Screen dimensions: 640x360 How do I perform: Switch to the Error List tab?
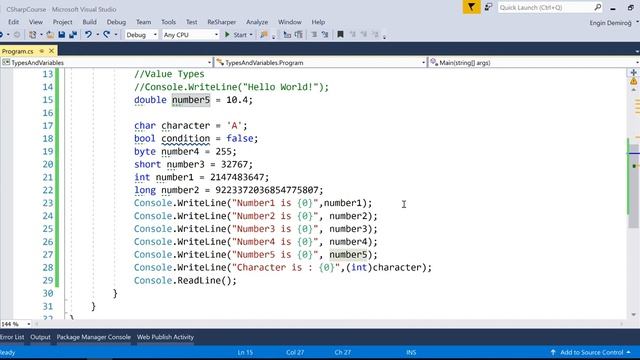12,337
